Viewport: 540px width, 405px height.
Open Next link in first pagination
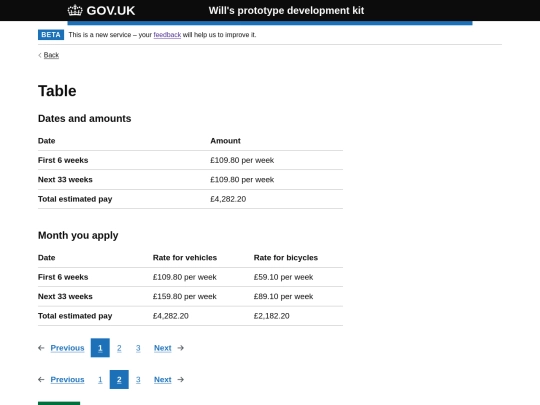163,348
